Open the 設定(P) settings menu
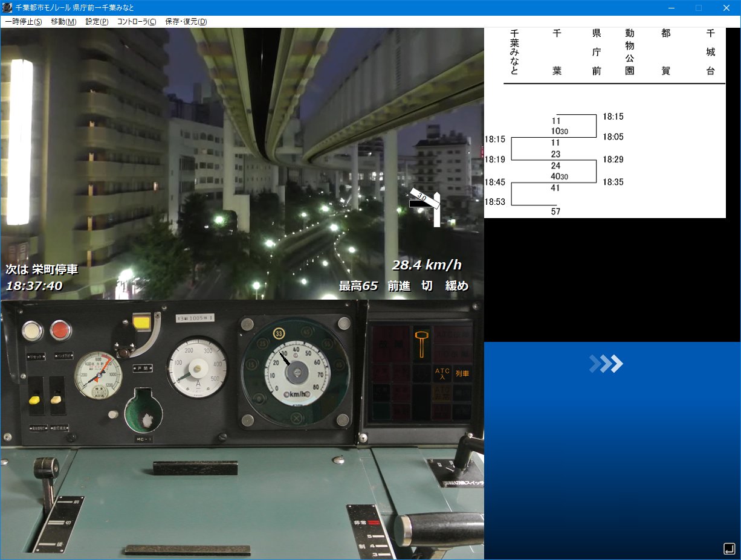The image size is (741, 560). 97,22
